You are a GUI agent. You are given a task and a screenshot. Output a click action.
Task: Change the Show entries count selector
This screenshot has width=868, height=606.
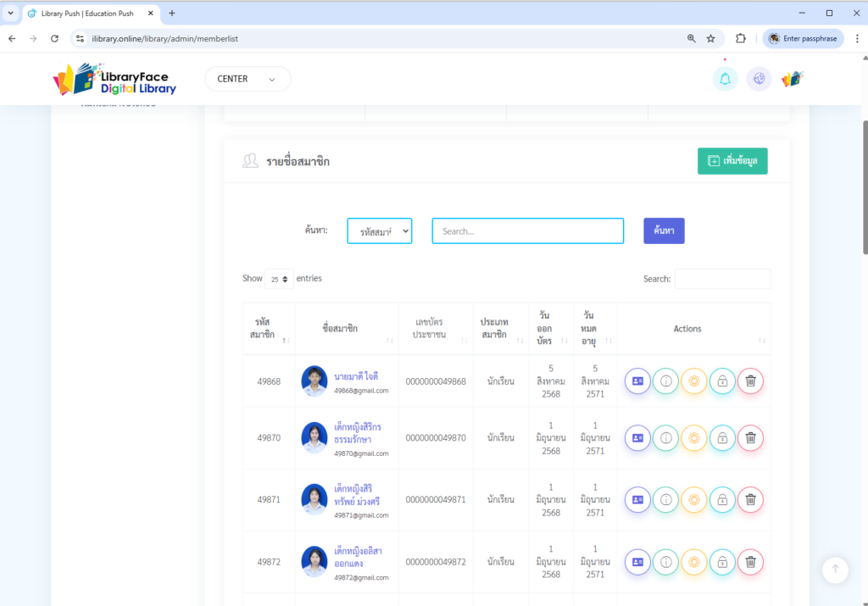[x=280, y=279]
